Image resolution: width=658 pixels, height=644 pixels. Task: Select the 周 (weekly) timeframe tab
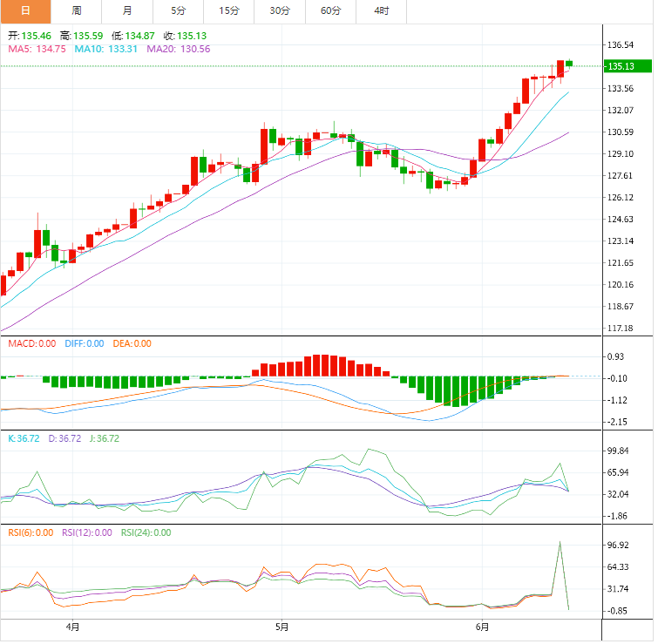coord(77,10)
